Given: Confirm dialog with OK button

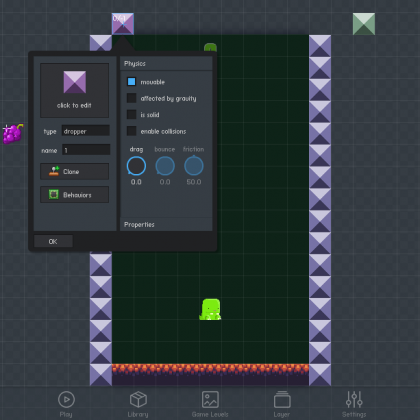Looking at the screenshot, I should [x=53, y=241].
